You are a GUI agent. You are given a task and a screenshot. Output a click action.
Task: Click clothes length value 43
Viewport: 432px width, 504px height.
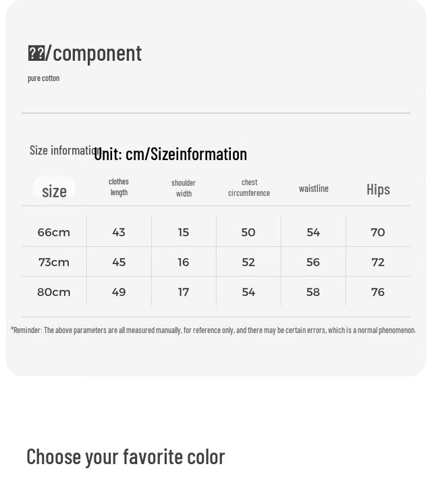(x=119, y=232)
